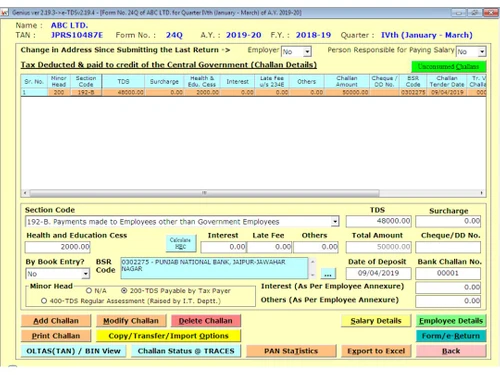Click BSR Code box scroll-down arrow
This screenshot has height=375, width=500.
pyautogui.click(x=312, y=275)
